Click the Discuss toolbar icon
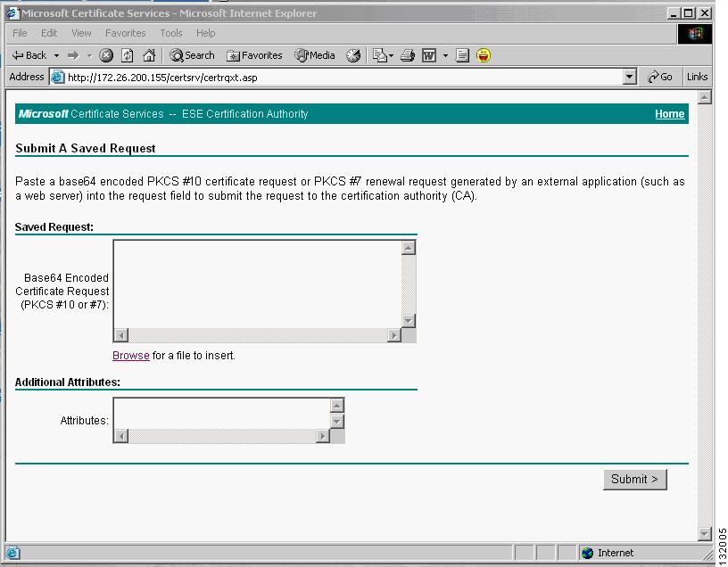The image size is (728, 567). click(x=462, y=55)
